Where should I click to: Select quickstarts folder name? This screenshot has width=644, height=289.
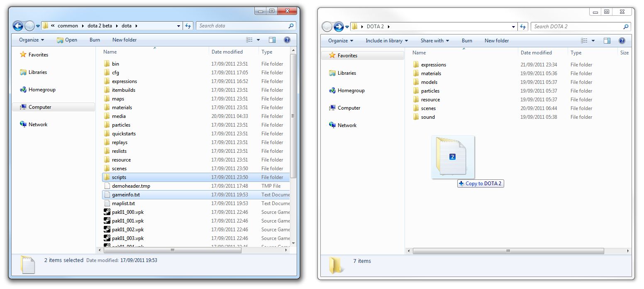tap(124, 134)
